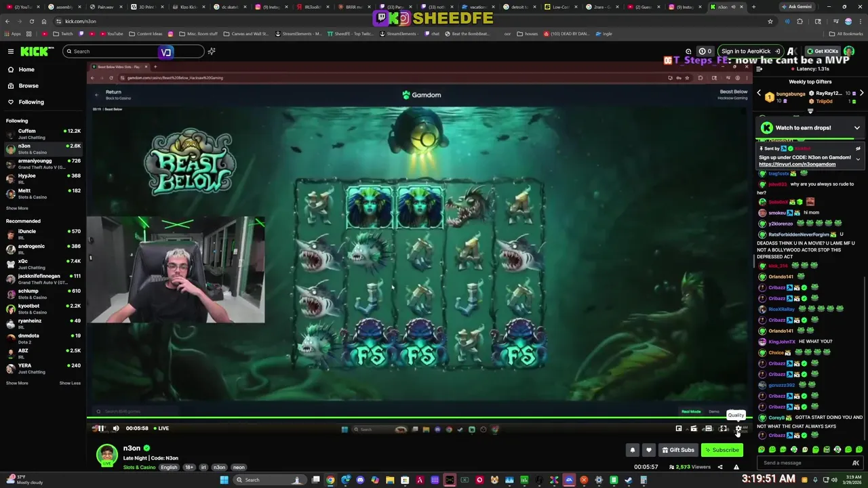This screenshot has width=868, height=488.
Task: Toggle picture-in-picture mode in player
Action: pyautogui.click(x=679, y=428)
